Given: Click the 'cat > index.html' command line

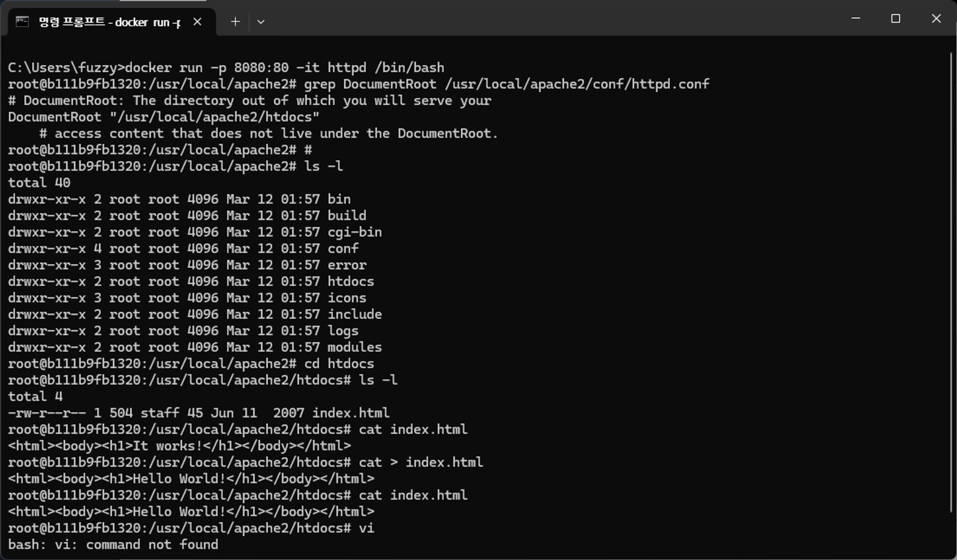Looking at the screenshot, I should coord(245,462).
